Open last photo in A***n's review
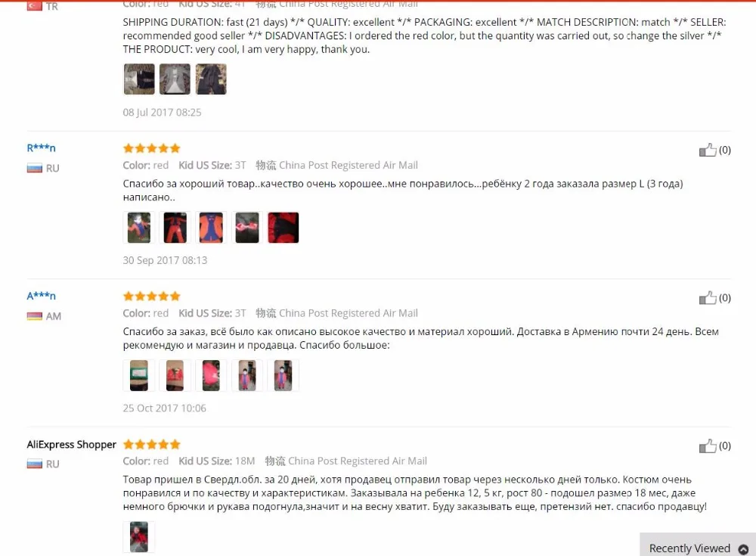756x556 pixels. coord(283,375)
